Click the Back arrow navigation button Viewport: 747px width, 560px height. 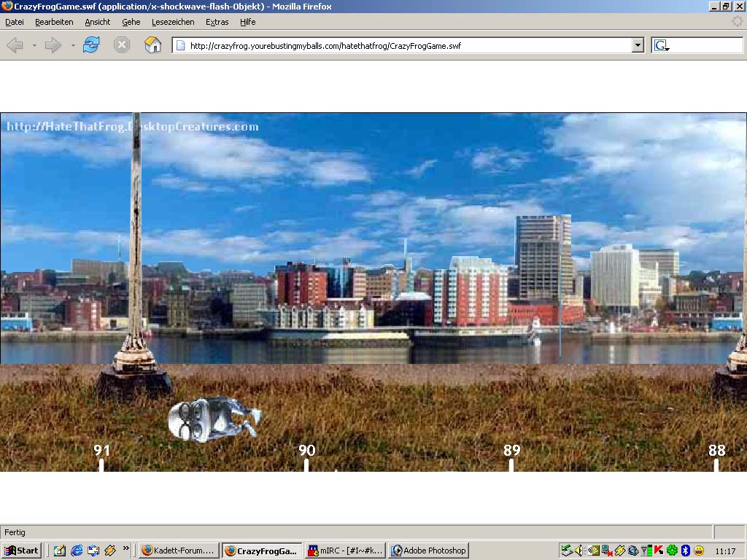coord(15,45)
